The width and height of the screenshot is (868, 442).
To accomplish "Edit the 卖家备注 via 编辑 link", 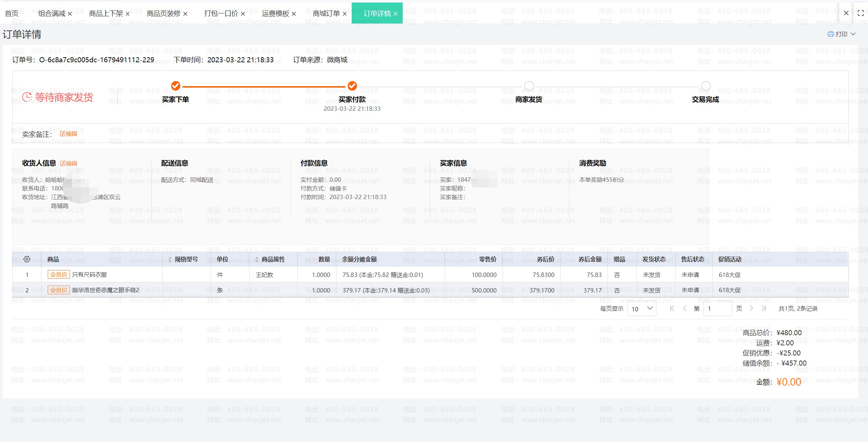I will click(69, 134).
